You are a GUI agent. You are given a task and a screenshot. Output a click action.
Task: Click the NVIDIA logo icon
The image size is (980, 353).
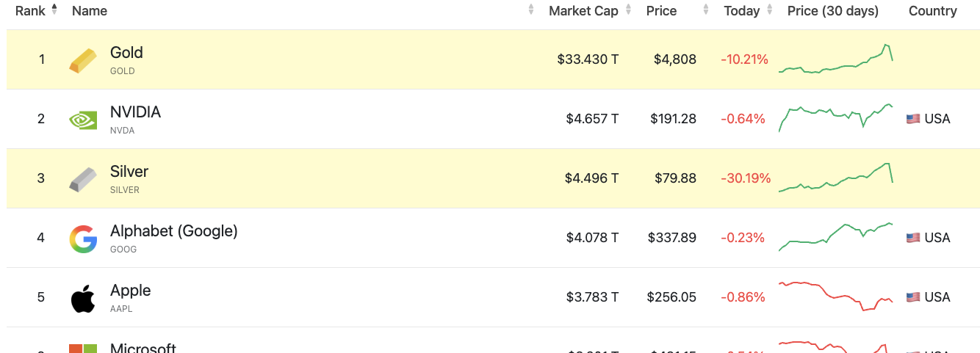(82, 120)
